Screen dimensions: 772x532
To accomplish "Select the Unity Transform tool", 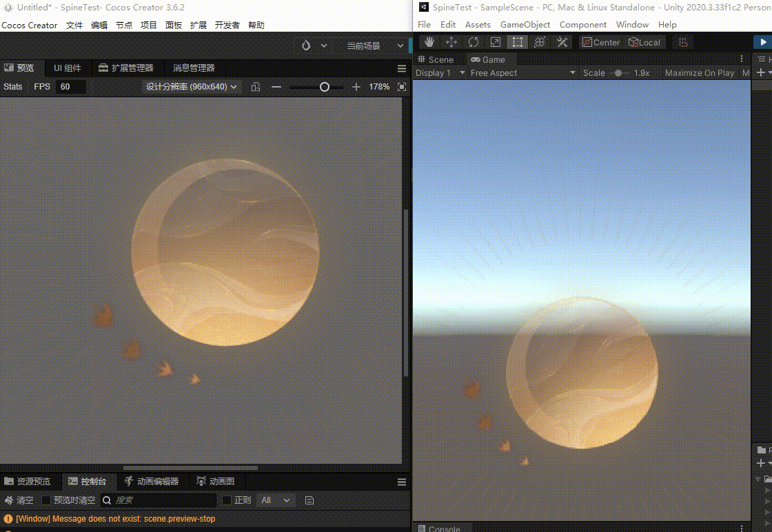I will pyautogui.click(x=540, y=42).
